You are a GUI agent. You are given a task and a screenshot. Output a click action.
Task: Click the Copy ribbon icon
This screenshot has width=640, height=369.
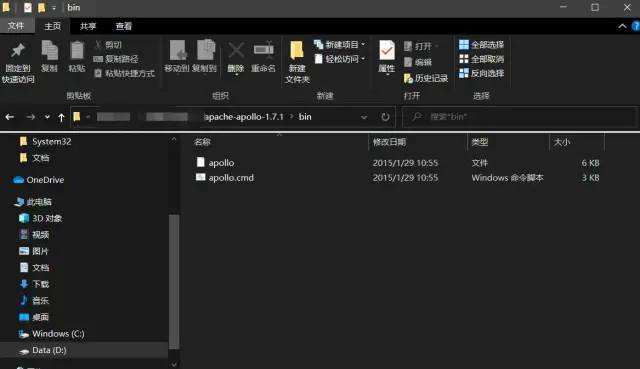[49, 56]
